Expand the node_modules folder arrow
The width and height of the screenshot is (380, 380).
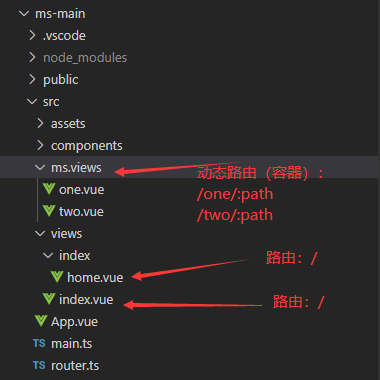(x=32, y=57)
